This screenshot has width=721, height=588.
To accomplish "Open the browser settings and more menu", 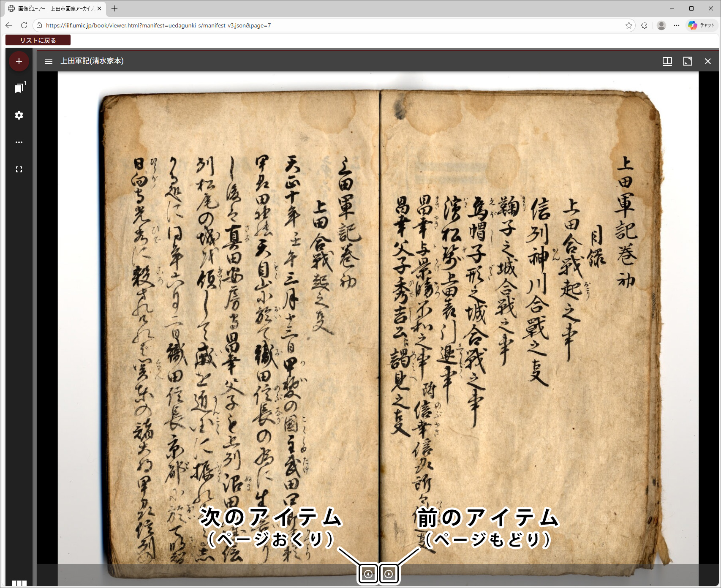I will pos(677,25).
